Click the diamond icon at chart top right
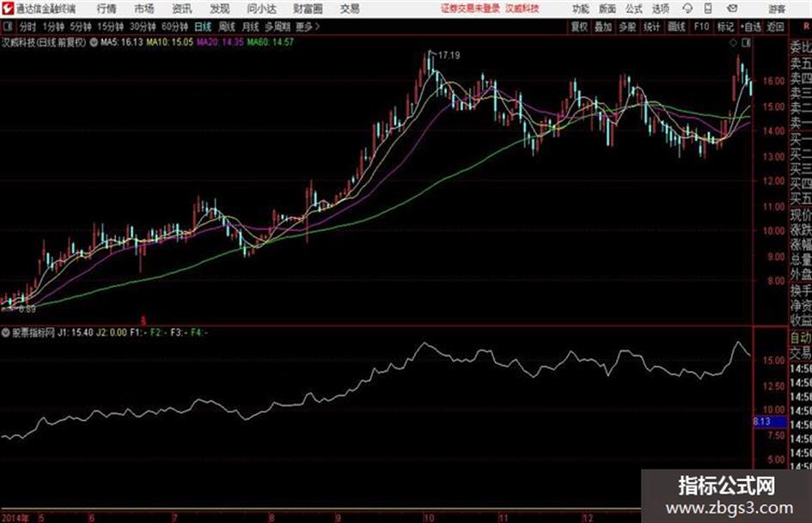This screenshot has width=812, height=523. tap(733, 43)
